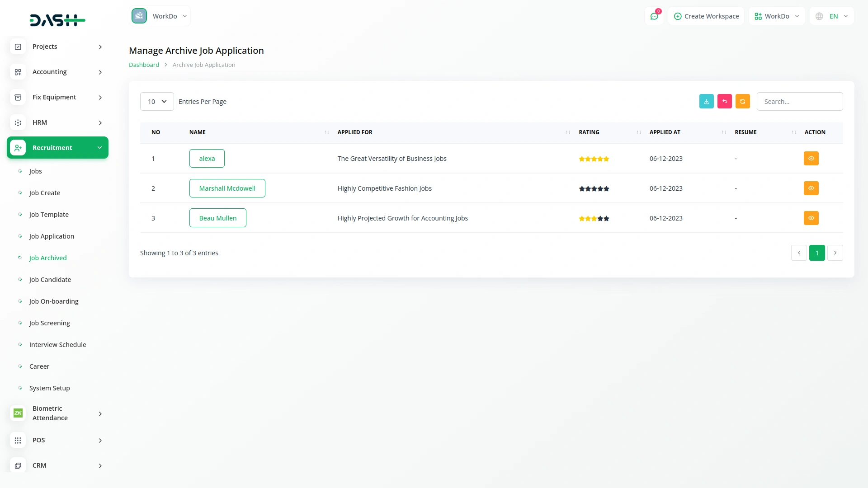Click the orange refresh icon
This screenshot has height=488, width=868.
coord(743,101)
